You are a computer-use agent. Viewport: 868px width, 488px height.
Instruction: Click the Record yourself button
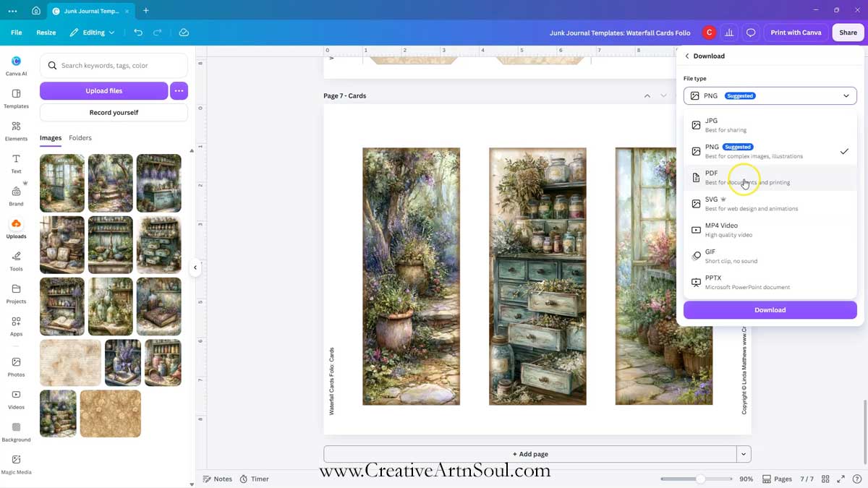(114, 113)
